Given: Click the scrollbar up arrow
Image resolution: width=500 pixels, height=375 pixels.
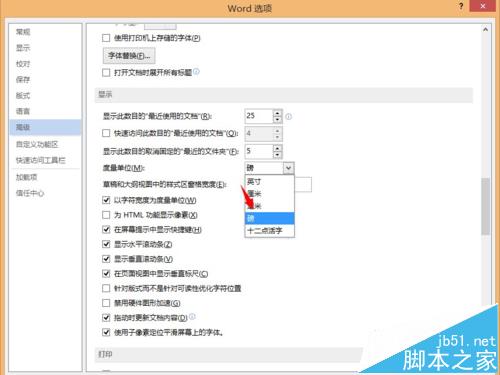Looking at the screenshot, I should [486, 30].
